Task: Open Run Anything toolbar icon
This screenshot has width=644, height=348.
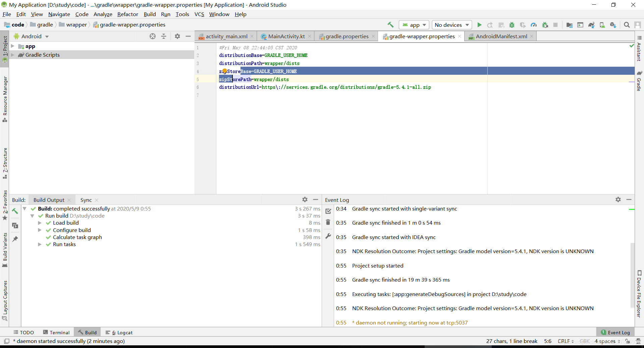Action: coord(580,25)
